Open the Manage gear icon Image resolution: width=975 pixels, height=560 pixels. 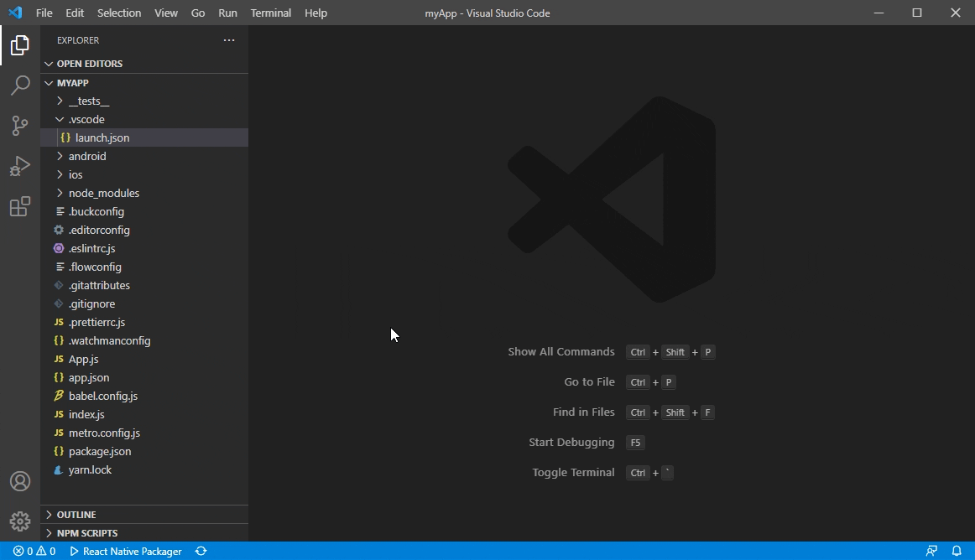pos(20,521)
